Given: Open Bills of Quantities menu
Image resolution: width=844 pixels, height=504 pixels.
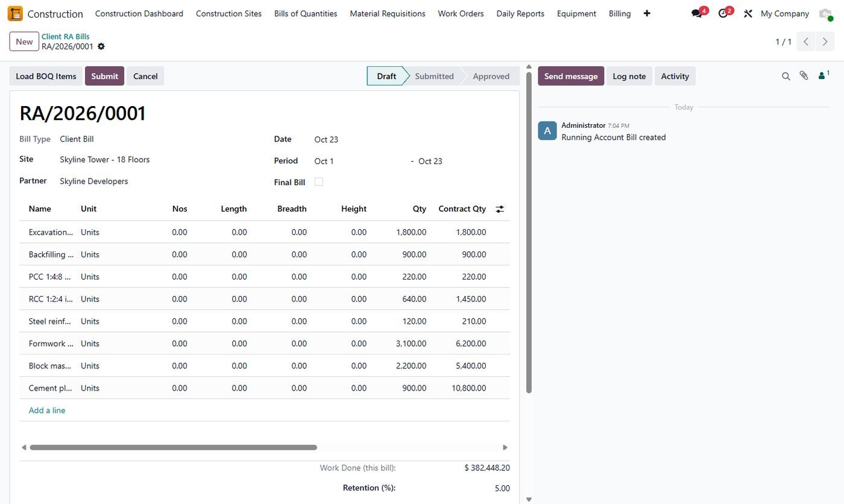Looking at the screenshot, I should pos(306,13).
